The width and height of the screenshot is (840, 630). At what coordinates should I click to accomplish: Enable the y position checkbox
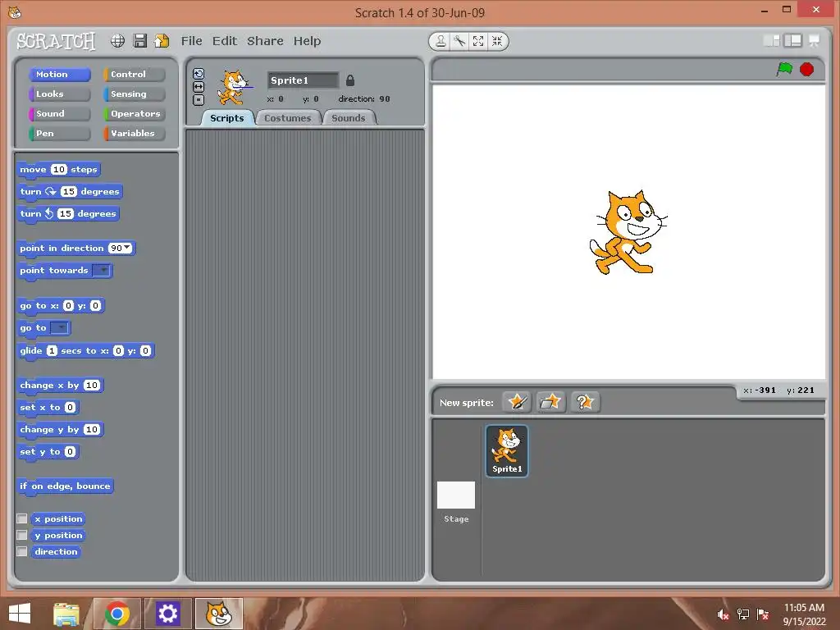tap(22, 535)
